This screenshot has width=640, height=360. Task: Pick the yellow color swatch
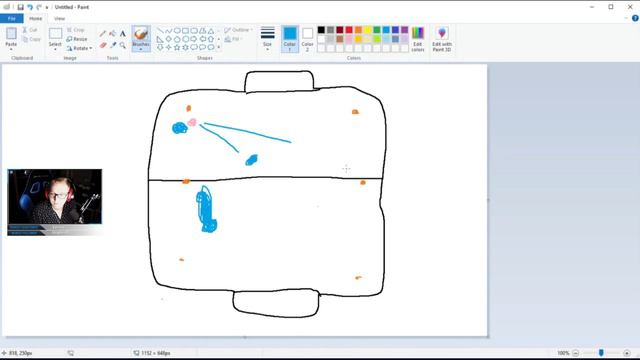coord(368,30)
